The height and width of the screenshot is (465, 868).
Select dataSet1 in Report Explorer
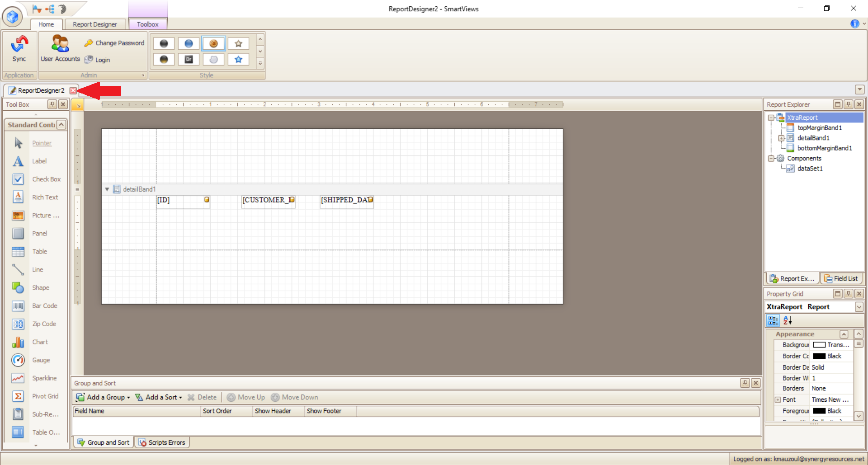(x=810, y=169)
